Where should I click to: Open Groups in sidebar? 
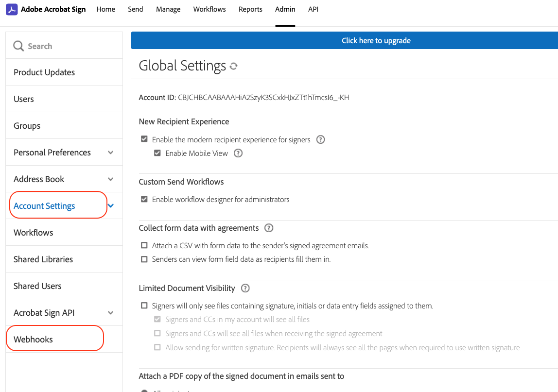64,126
